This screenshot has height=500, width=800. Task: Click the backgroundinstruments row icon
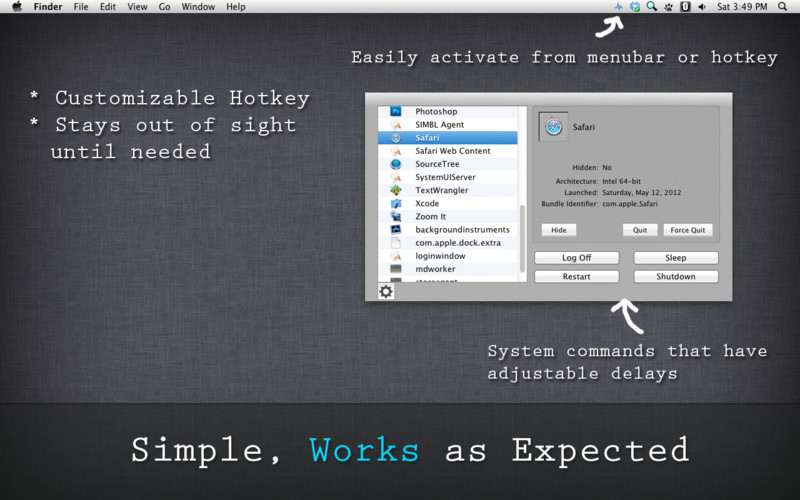pyautogui.click(x=395, y=230)
